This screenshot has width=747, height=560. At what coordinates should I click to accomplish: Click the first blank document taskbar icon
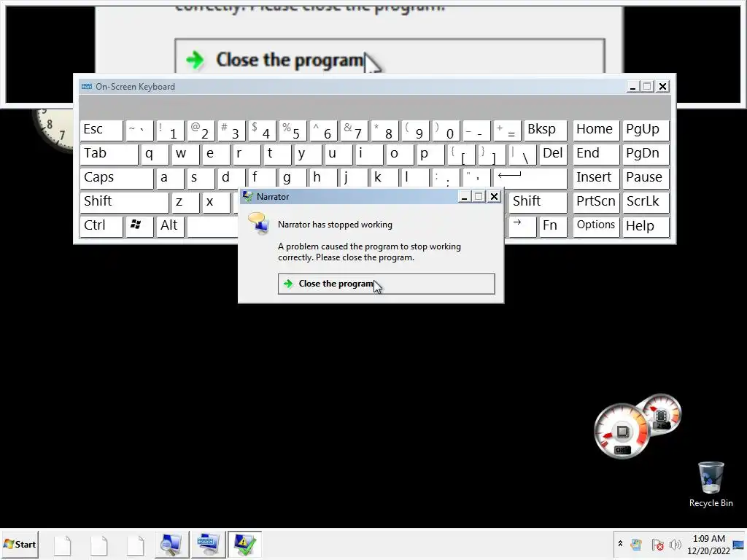coord(63,545)
